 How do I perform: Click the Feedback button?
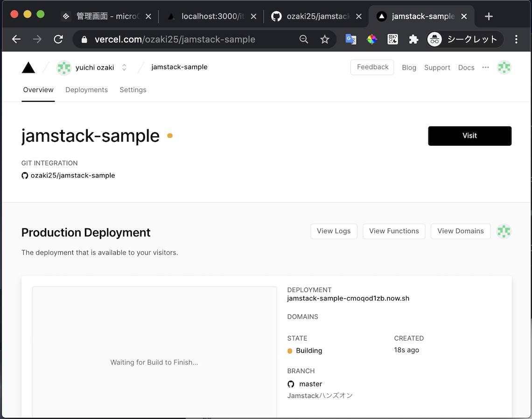[372, 67]
